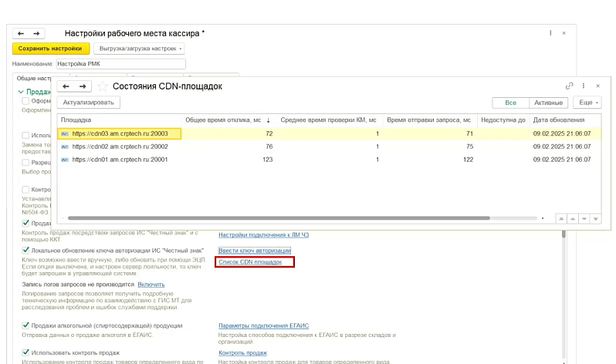Focus the Наименование field containing Настройка РМК

pyautogui.click(x=121, y=63)
